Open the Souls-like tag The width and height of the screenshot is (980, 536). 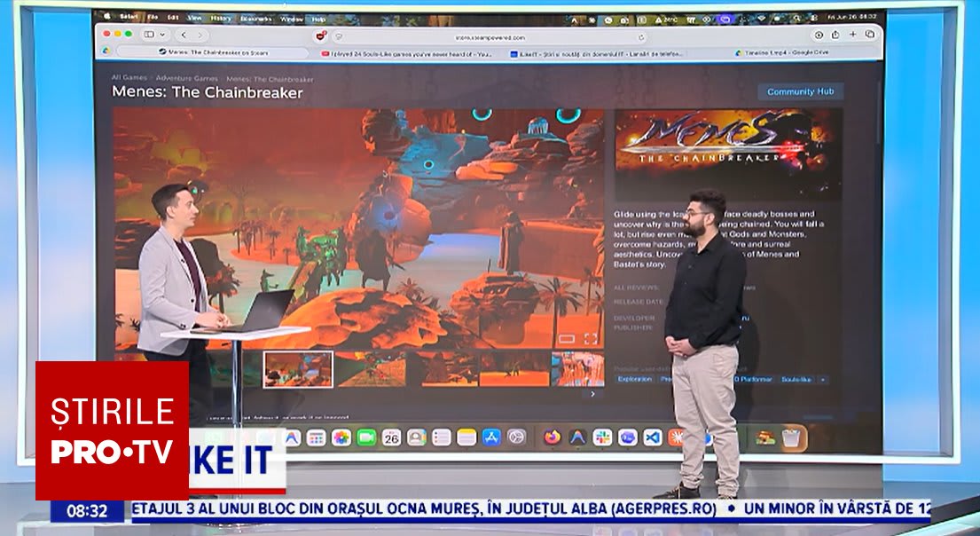[797, 379]
